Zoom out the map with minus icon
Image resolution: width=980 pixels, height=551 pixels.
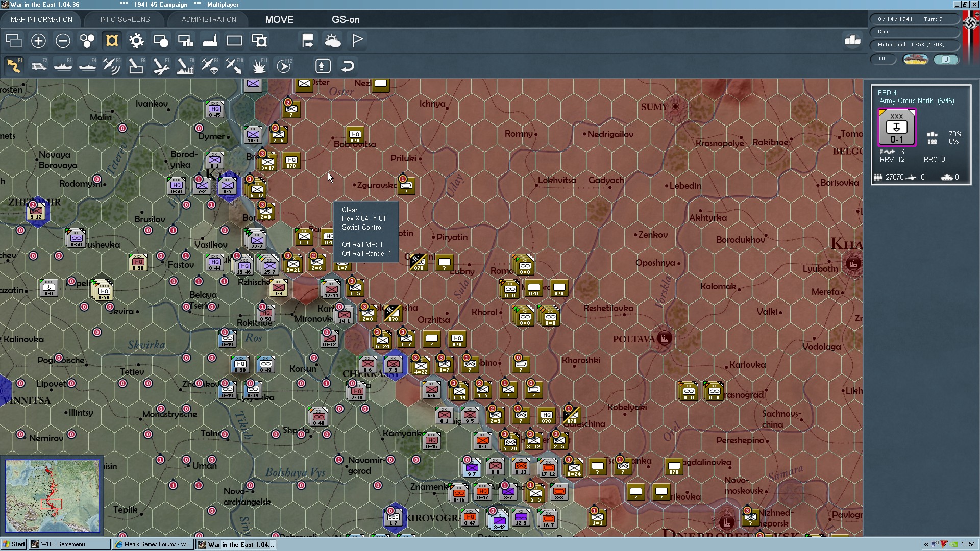pyautogui.click(x=63, y=40)
